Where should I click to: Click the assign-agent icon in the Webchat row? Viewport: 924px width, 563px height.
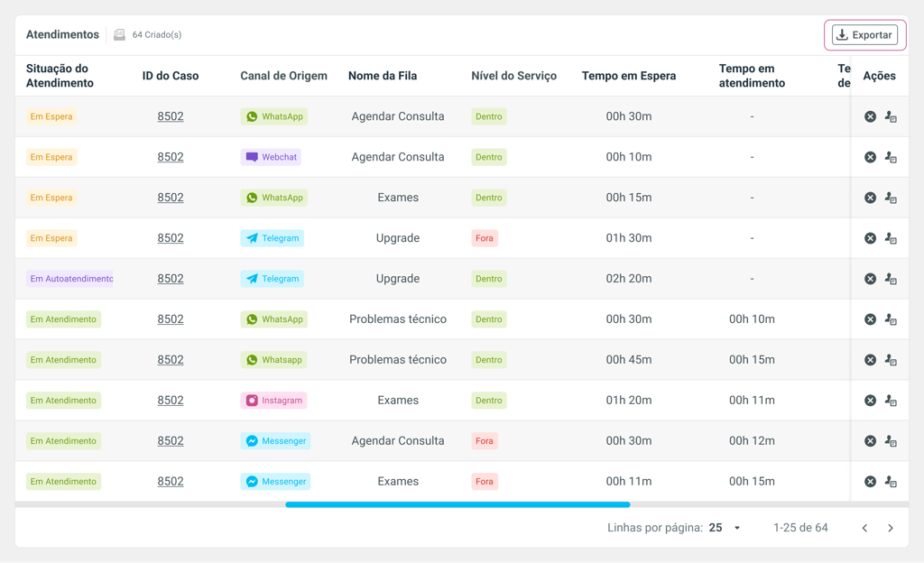coord(891,157)
